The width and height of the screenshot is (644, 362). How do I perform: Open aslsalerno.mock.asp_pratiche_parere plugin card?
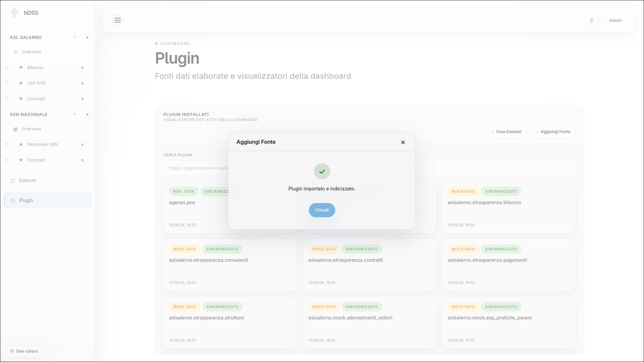coord(509,322)
